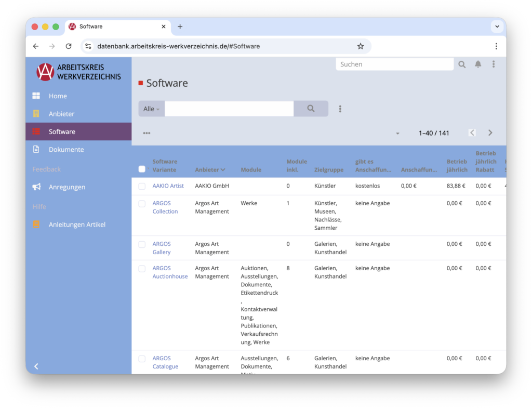Toggle the select-all checkbox in table header

pyautogui.click(x=142, y=169)
